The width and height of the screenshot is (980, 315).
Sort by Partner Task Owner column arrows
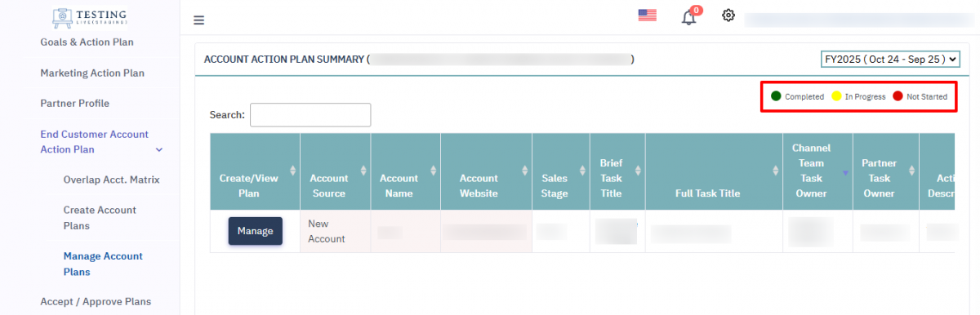(x=912, y=171)
